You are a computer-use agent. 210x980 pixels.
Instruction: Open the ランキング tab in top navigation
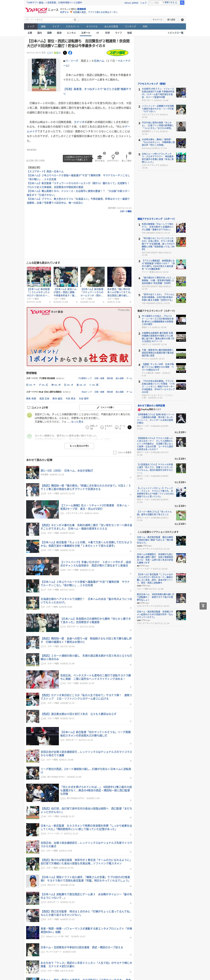(130, 27)
